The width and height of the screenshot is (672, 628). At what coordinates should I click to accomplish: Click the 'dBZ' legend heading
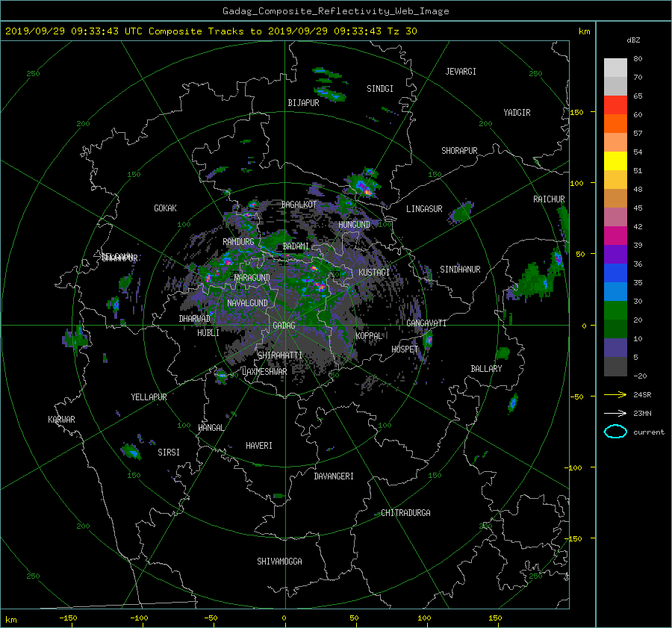tap(633, 40)
